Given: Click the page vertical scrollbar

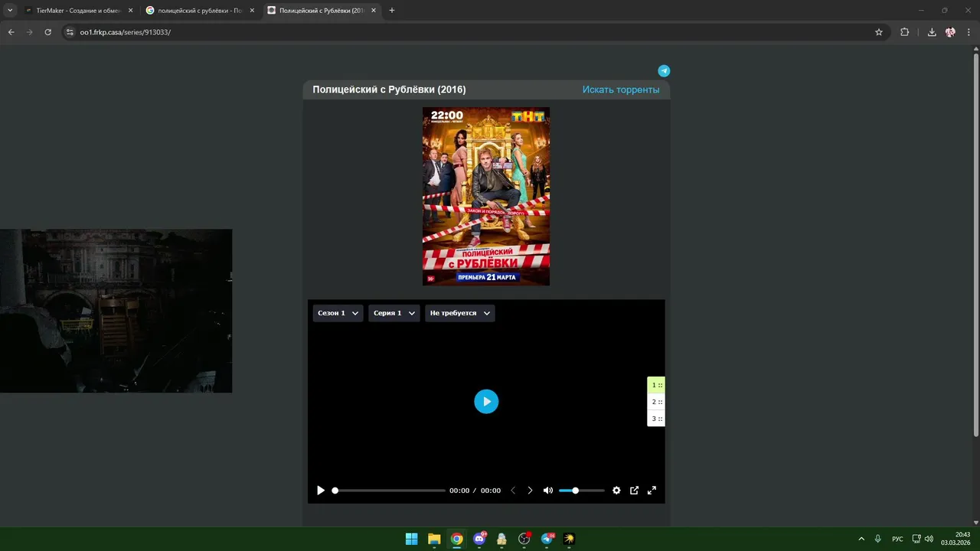Looking at the screenshot, I should point(975,245).
